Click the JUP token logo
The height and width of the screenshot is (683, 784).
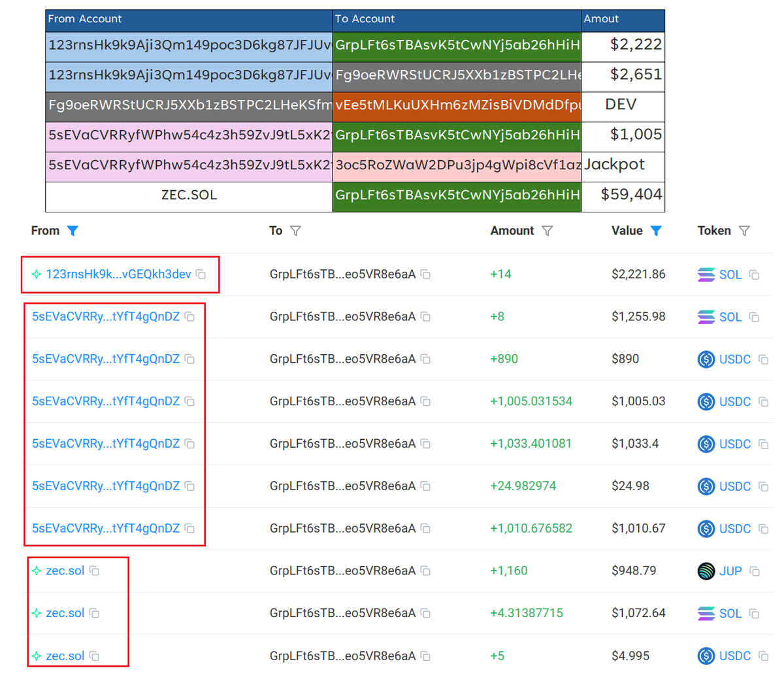click(x=706, y=571)
